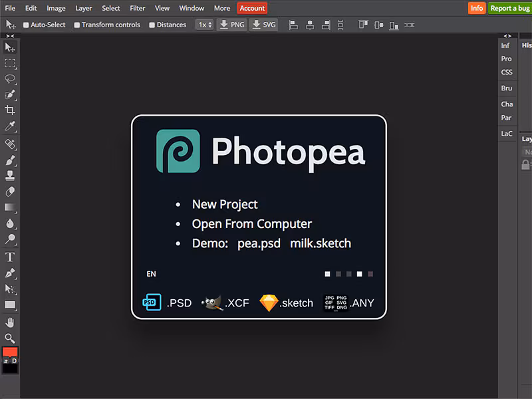Click the red foreground color swatch
The width and height of the screenshot is (532, 399).
click(x=10, y=352)
